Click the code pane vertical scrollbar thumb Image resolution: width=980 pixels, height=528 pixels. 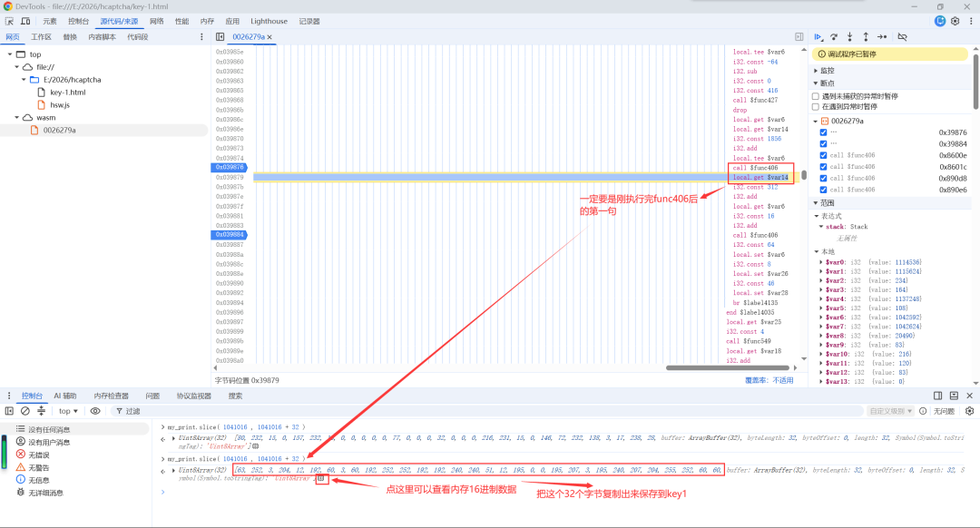pyautogui.click(x=804, y=176)
